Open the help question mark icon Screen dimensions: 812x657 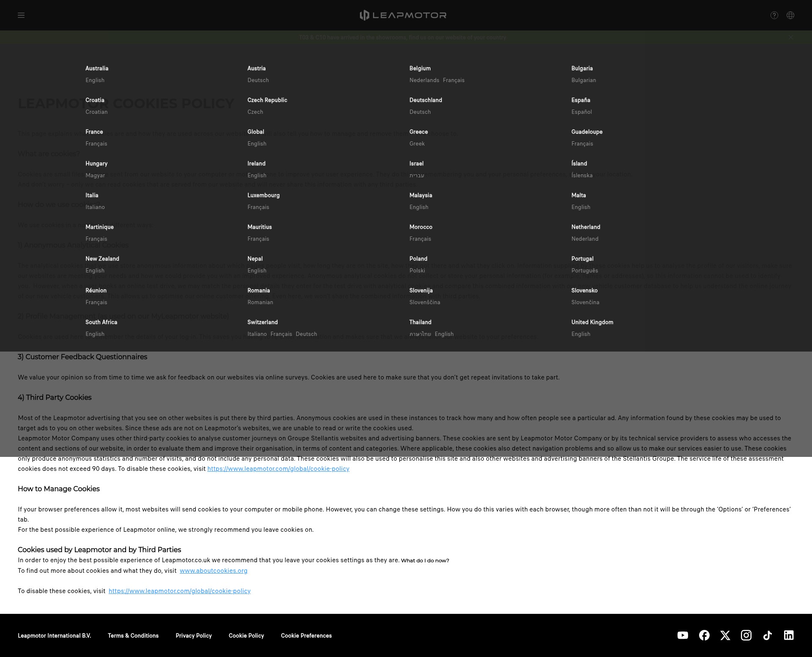[774, 15]
